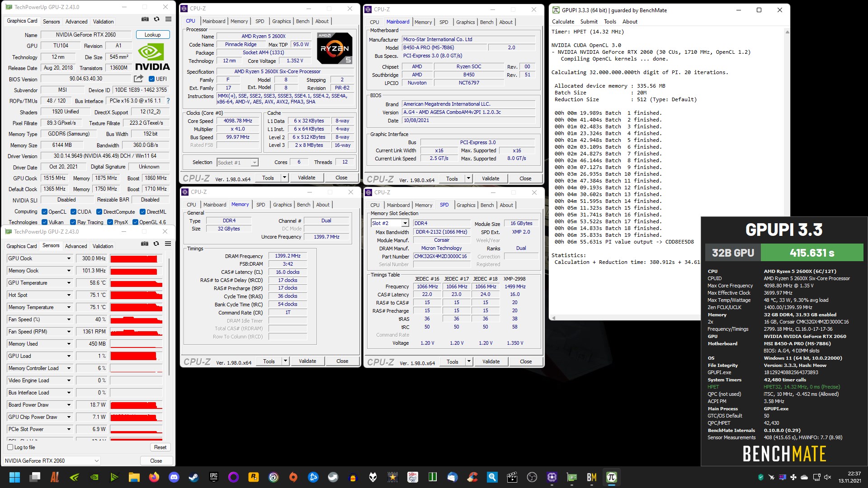Click the refresh icon in GPU-Z Sensors window

(x=156, y=244)
